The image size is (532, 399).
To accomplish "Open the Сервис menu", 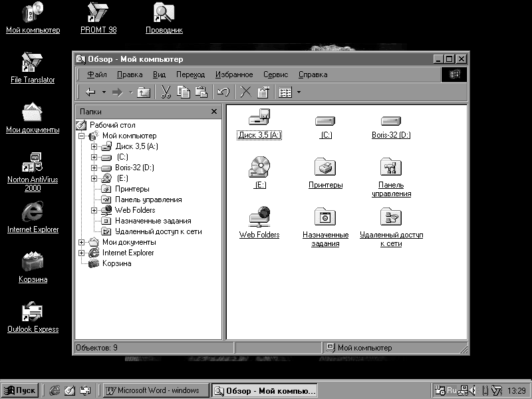I will pos(275,74).
